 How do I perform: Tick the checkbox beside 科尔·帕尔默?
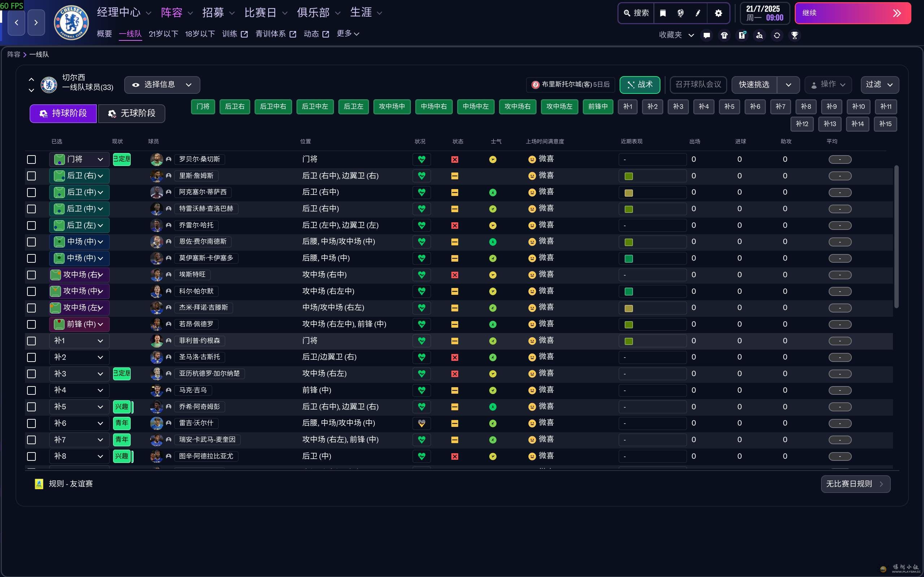click(31, 292)
